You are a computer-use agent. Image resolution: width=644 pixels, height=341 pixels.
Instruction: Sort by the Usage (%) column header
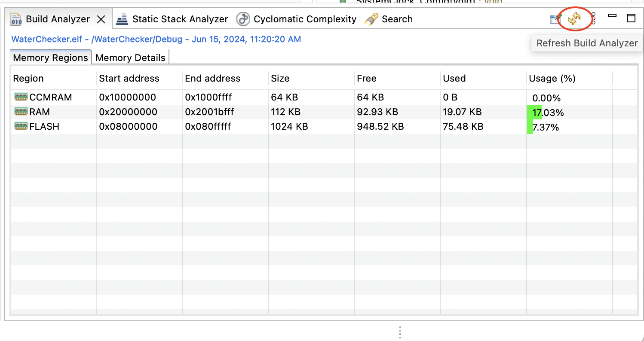(x=552, y=79)
